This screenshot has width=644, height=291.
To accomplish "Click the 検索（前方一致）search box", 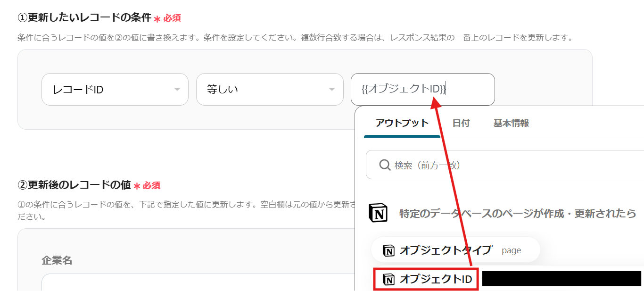I will pos(505,165).
